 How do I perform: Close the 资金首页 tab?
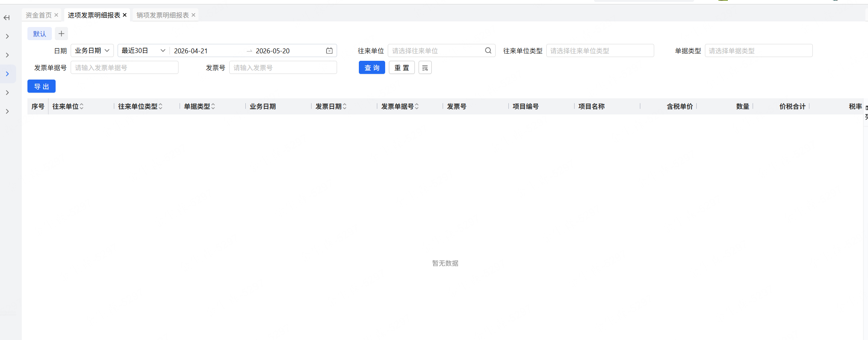(x=56, y=15)
